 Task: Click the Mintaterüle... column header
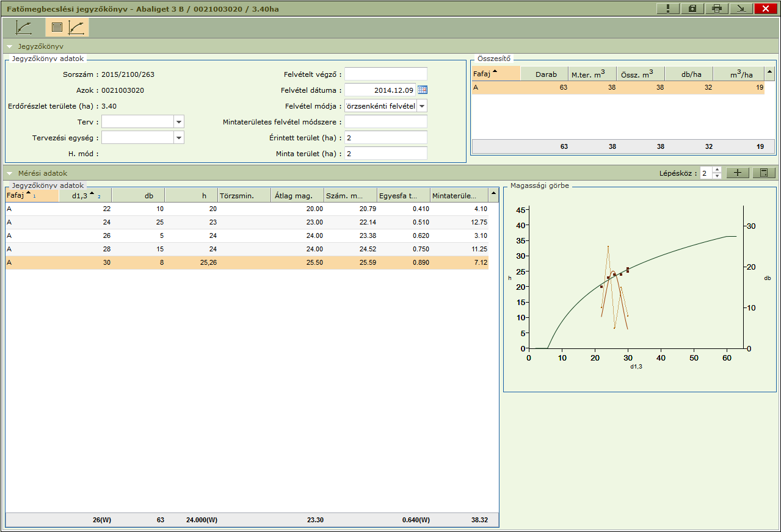point(459,195)
